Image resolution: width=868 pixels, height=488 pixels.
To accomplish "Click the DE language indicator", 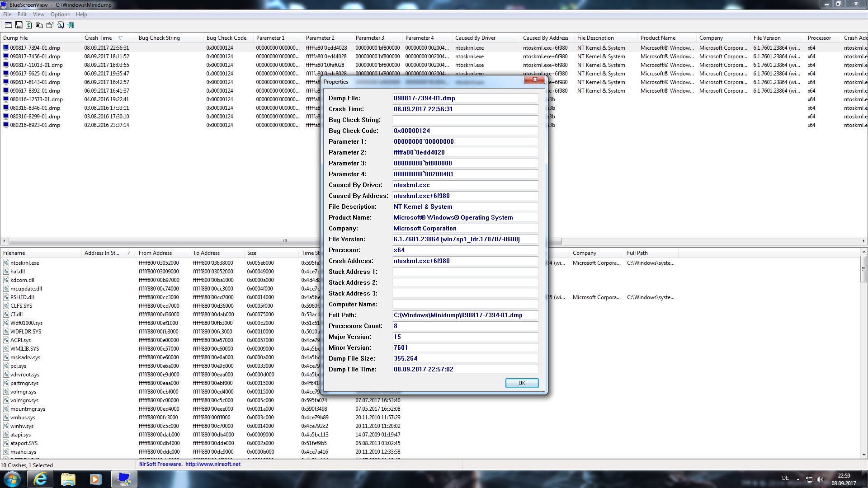I will point(786,478).
